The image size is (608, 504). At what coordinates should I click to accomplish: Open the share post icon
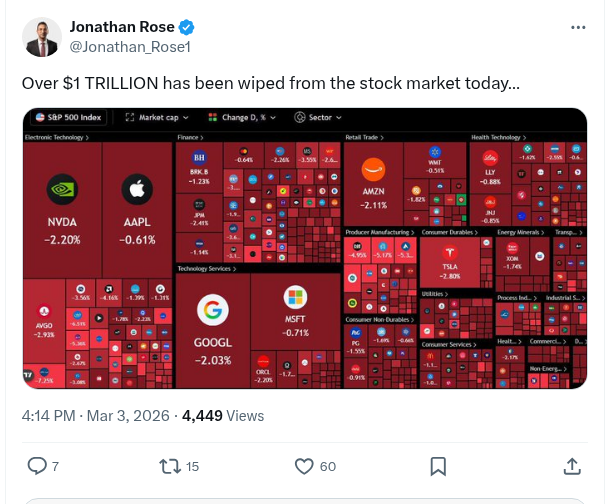[572, 466]
